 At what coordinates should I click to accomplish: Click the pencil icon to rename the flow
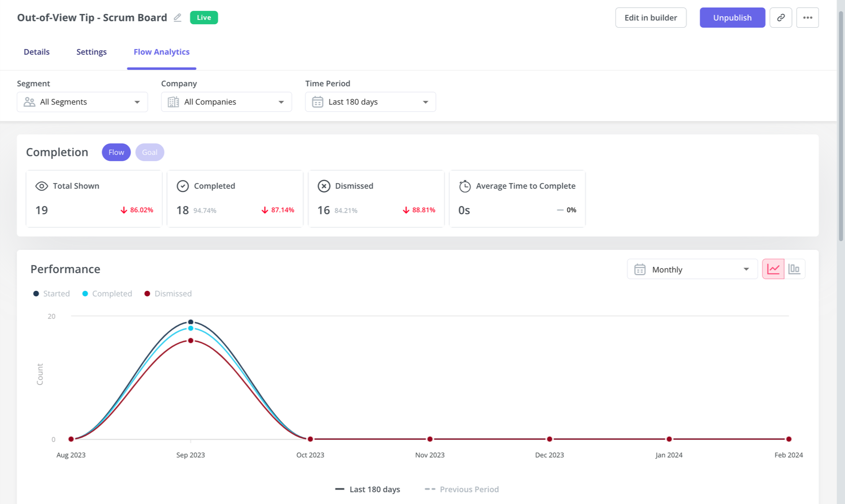(177, 17)
